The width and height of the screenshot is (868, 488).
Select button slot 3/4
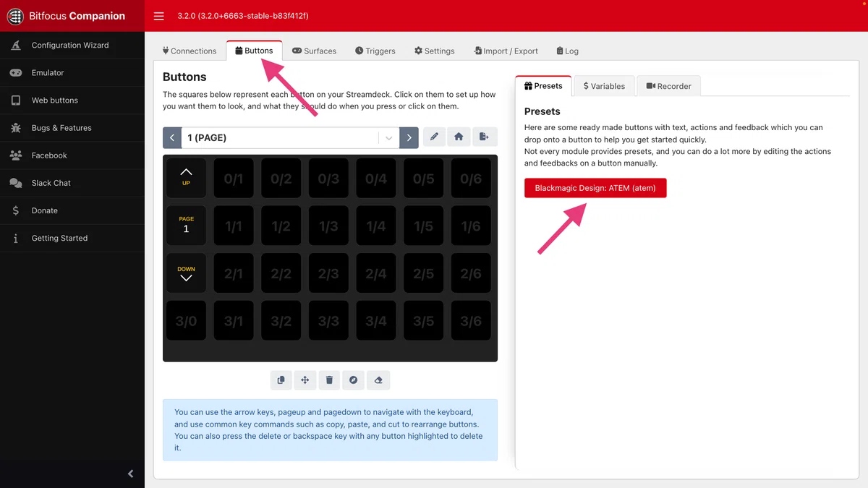pos(376,320)
